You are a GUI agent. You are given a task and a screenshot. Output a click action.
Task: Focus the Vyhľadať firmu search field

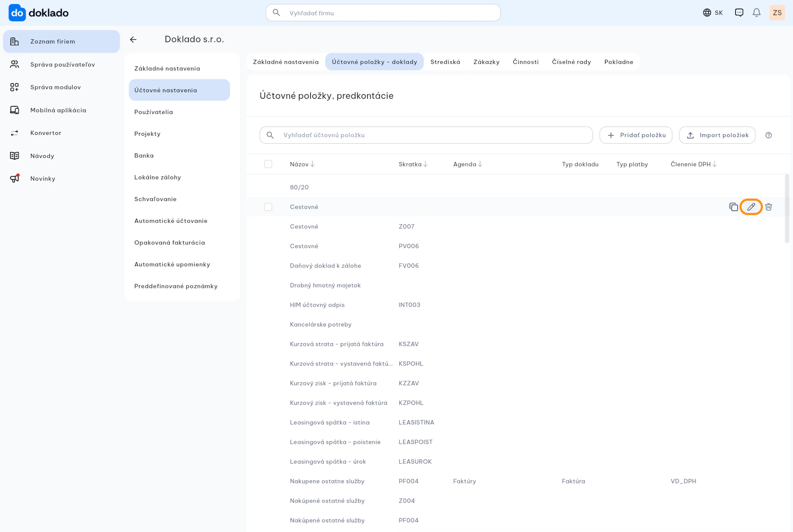click(383, 13)
